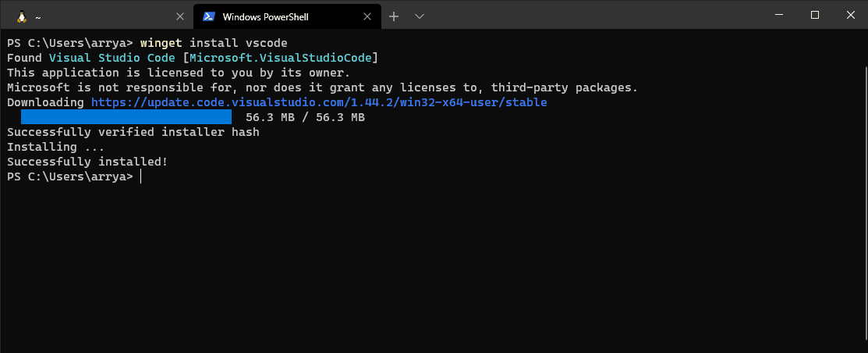Click the empty title bar drag area
The image size is (868, 353).
593,15
